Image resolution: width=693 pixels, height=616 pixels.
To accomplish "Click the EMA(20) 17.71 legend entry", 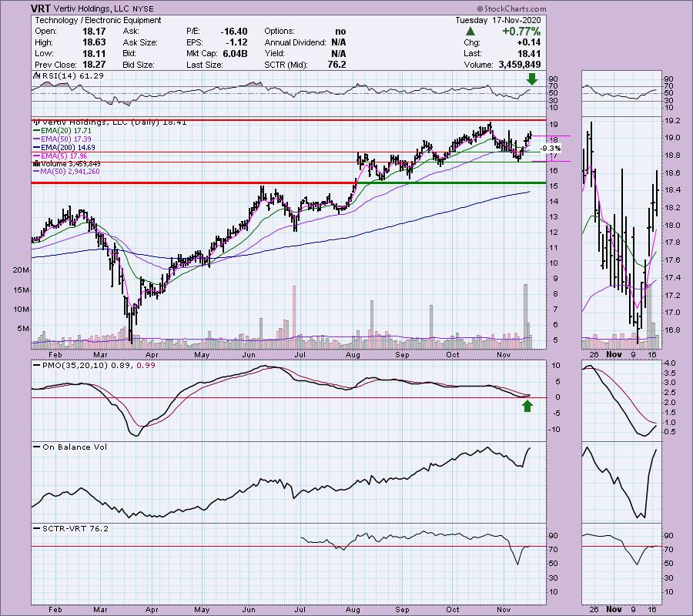I will point(66,131).
